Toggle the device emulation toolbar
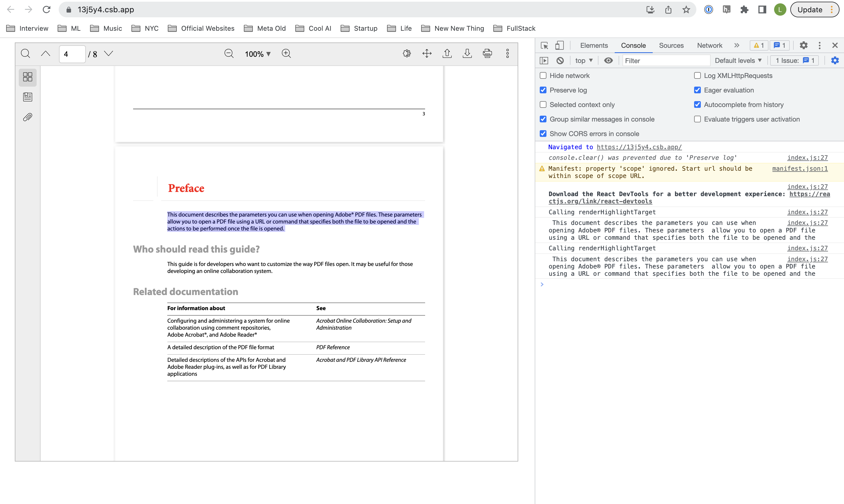844x504 pixels. 559,45
